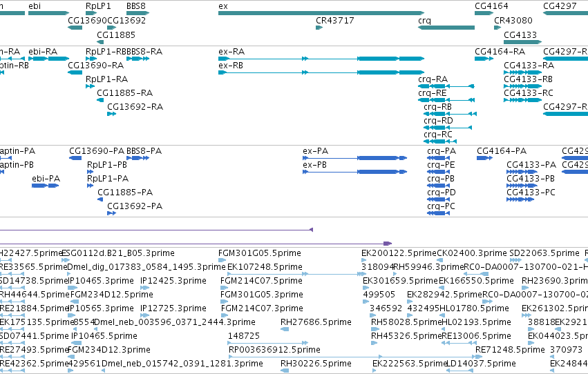The width and height of the screenshot is (588, 374).
Task: Click the RE71248.5prime EST label
Action: pyautogui.click(x=510, y=350)
